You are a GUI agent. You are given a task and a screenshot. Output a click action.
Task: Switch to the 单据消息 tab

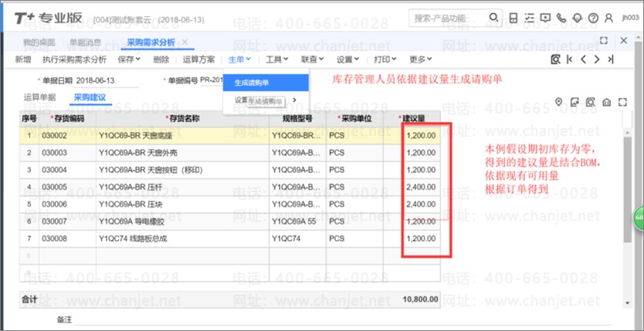point(85,42)
